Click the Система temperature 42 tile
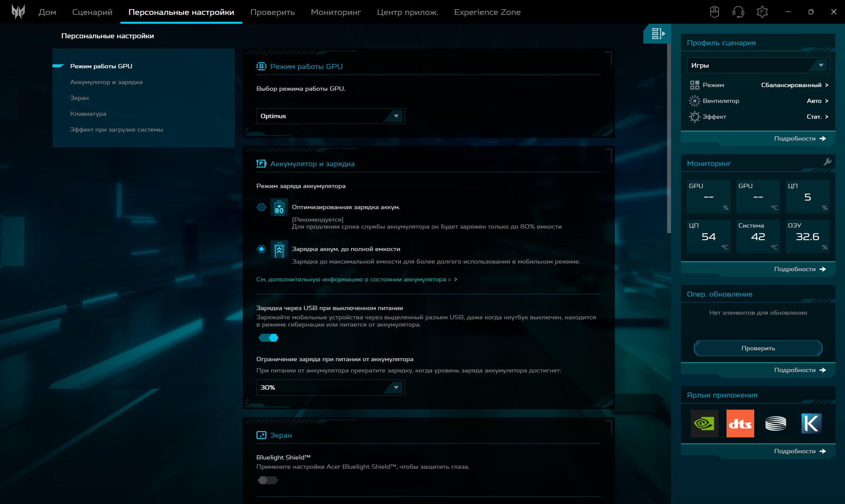The width and height of the screenshot is (845, 504). (758, 236)
